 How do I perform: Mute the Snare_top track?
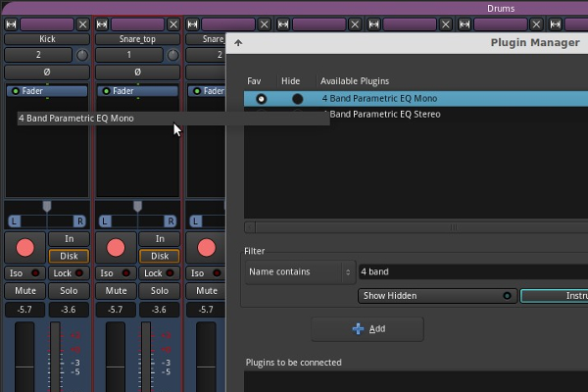tap(116, 291)
